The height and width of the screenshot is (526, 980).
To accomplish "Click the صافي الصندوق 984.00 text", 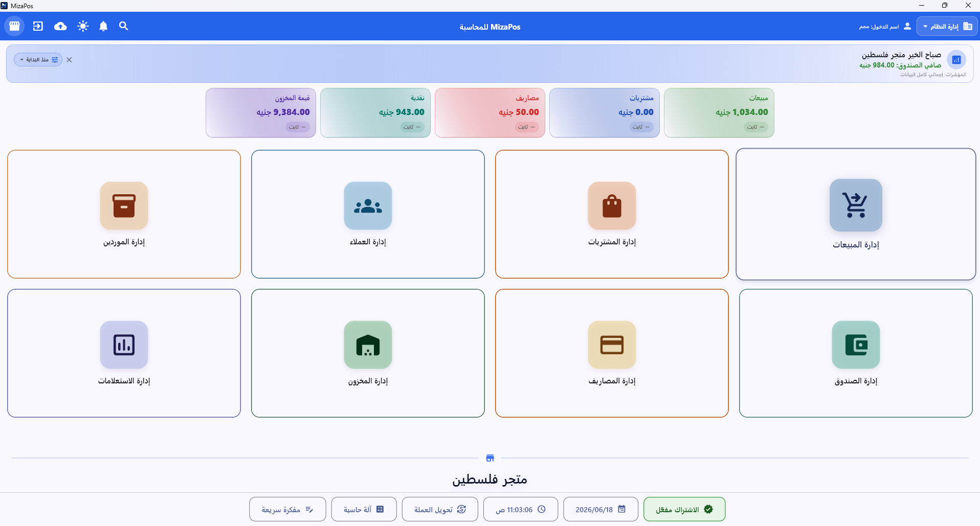I will tap(900, 65).
